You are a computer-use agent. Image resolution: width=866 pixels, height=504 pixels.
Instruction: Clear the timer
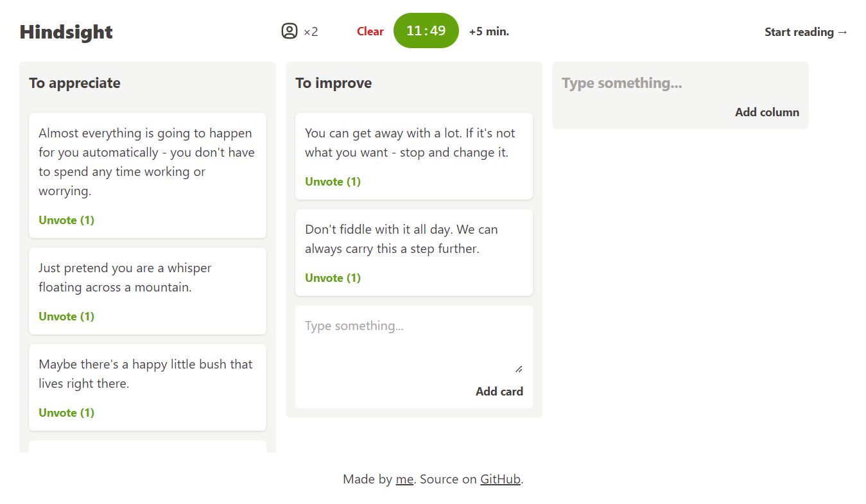(370, 31)
